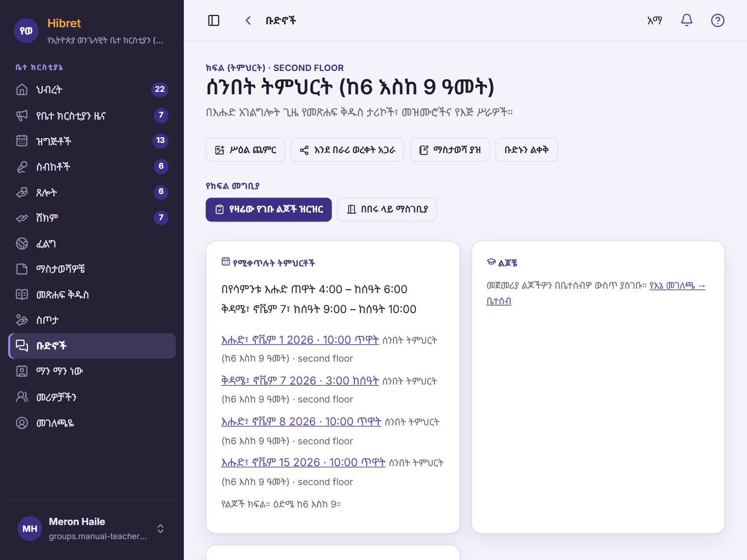
Task: Click the ሸክም handshake icon
Action: (x=22, y=218)
